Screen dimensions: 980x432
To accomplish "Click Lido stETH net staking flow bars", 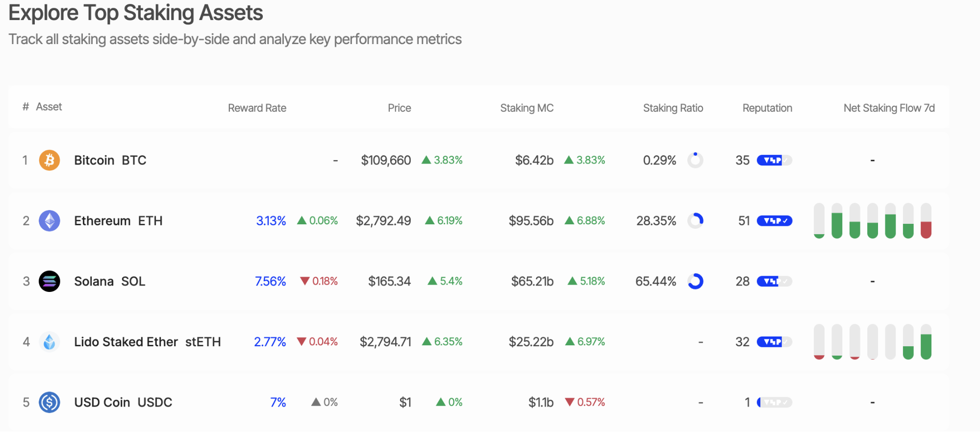I will pyautogui.click(x=872, y=342).
